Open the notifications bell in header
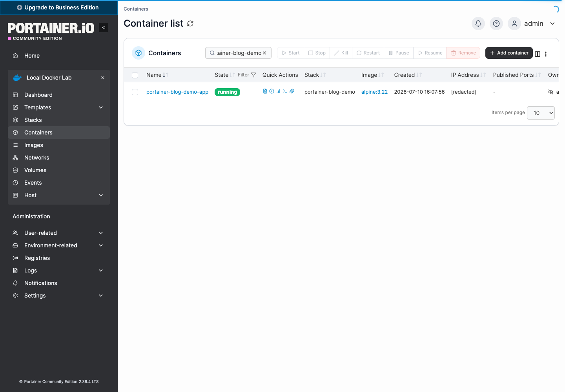 tap(478, 24)
